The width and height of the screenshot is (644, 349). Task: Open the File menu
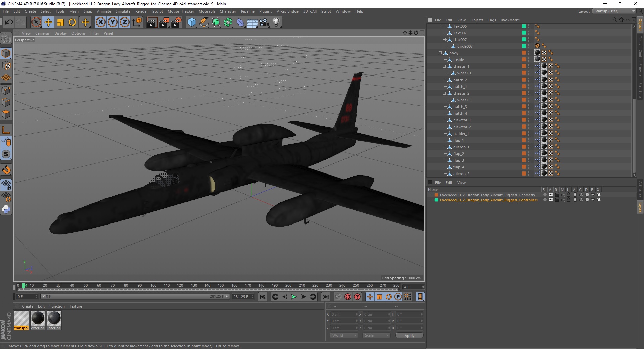(x=6, y=11)
